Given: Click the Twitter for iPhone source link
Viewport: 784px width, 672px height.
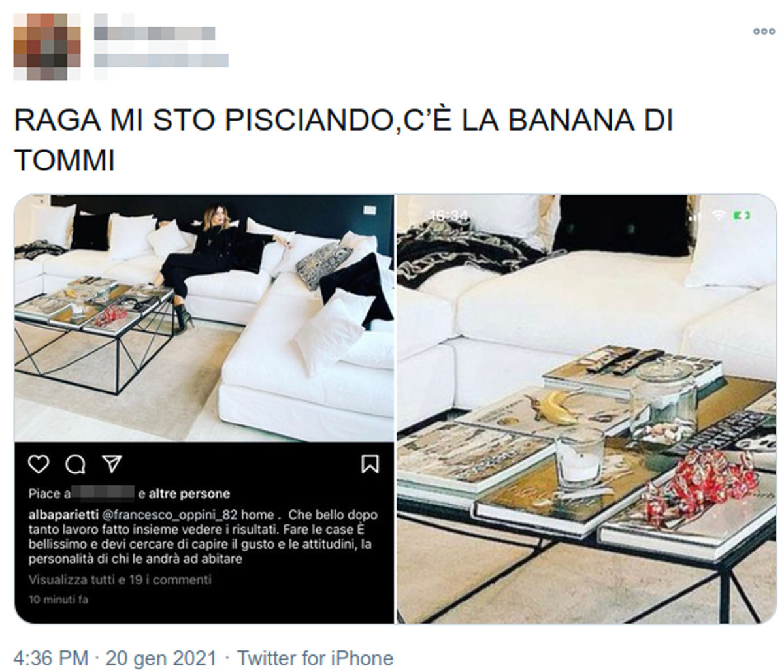Looking at the screenshot, I should [315, 658].
